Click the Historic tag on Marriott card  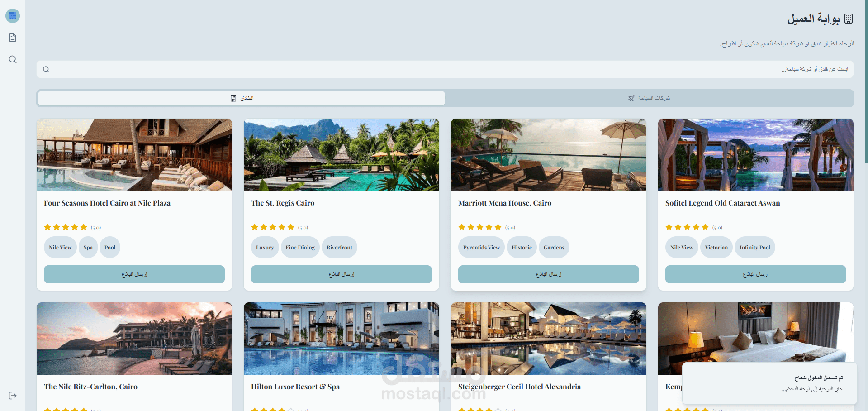tap(522, 248)
